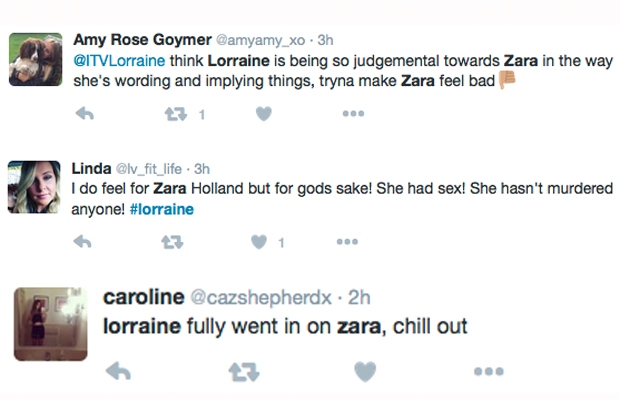Screen dimensions: 620x400
Task: Retweet caroline's tweet
Action: coord(244,372)
